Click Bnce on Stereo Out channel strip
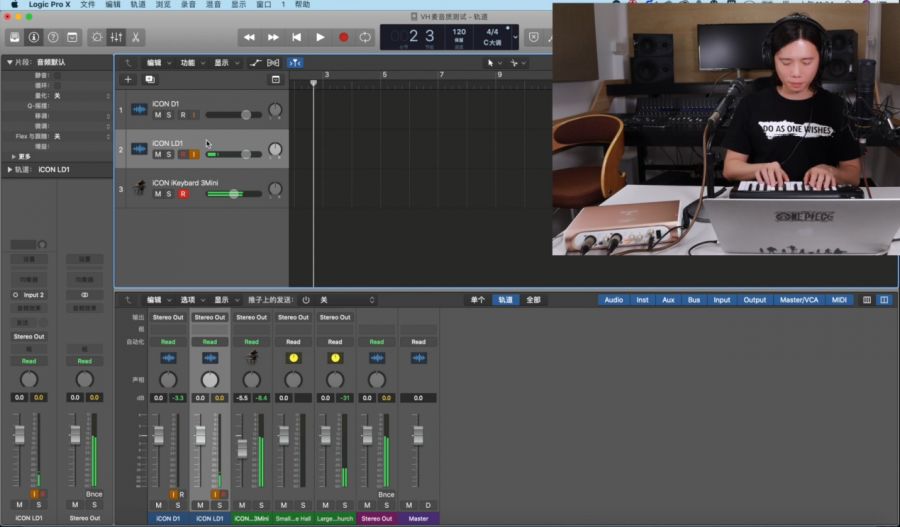The image size is (900, 527). [x=385, y=494]
